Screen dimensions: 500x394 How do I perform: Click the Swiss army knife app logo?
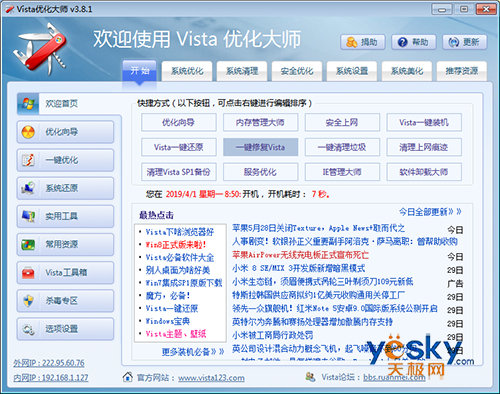tap(40, 49)
